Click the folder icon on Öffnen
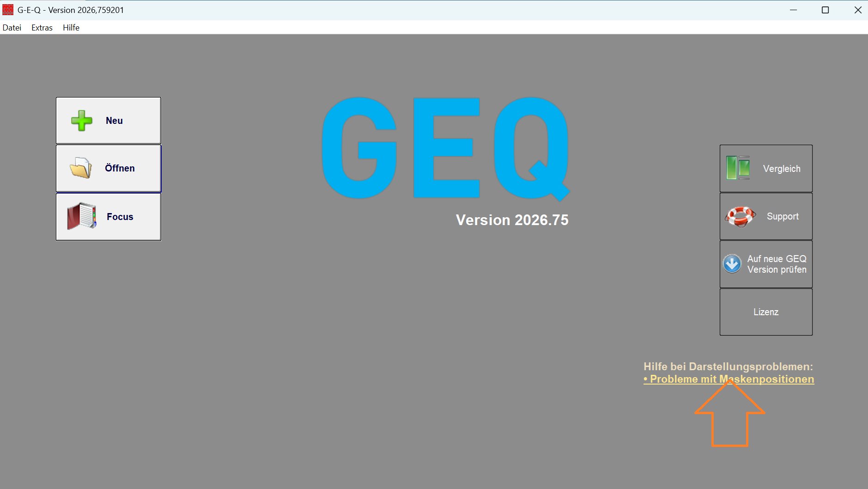This screenshot has width=868, height=489. [81, 168]
